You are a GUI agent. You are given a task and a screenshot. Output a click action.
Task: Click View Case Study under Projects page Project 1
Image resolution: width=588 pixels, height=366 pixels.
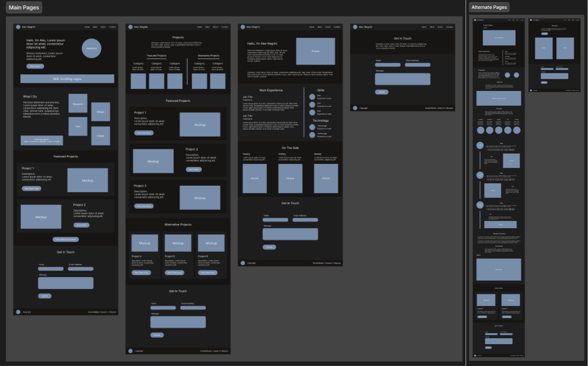pyautogui.click(x=144, y=133)
